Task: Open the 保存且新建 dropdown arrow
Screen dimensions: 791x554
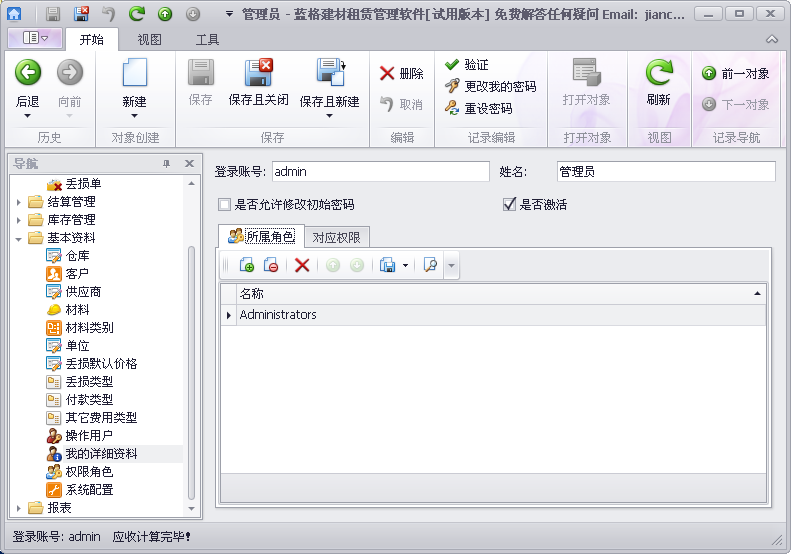Action: tap(329, 115)
